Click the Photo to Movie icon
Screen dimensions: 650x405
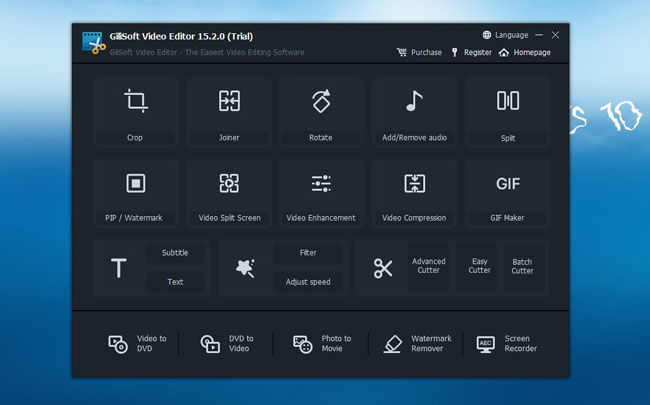303,344
